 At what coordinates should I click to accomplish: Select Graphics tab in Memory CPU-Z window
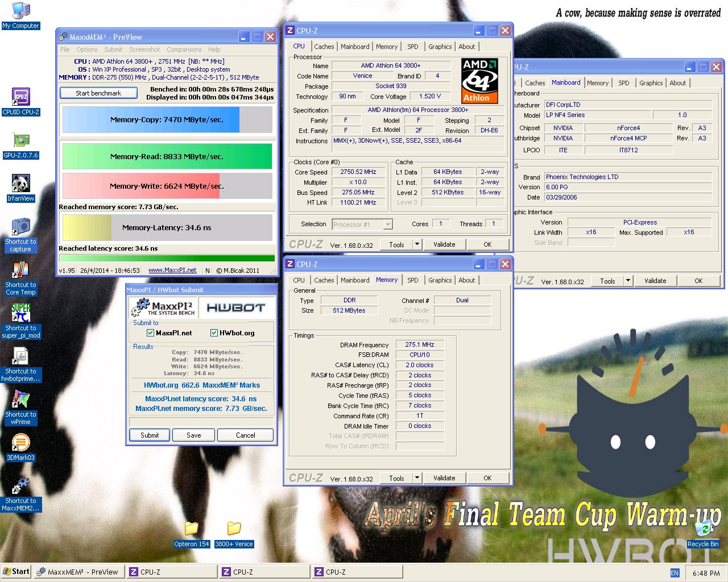coord(440,280)
